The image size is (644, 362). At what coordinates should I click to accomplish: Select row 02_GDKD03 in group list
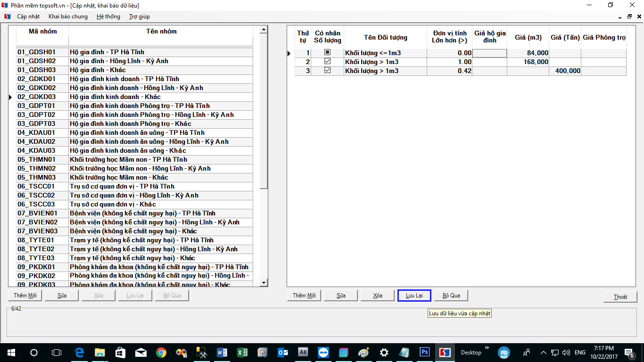[x=134, y=97]
